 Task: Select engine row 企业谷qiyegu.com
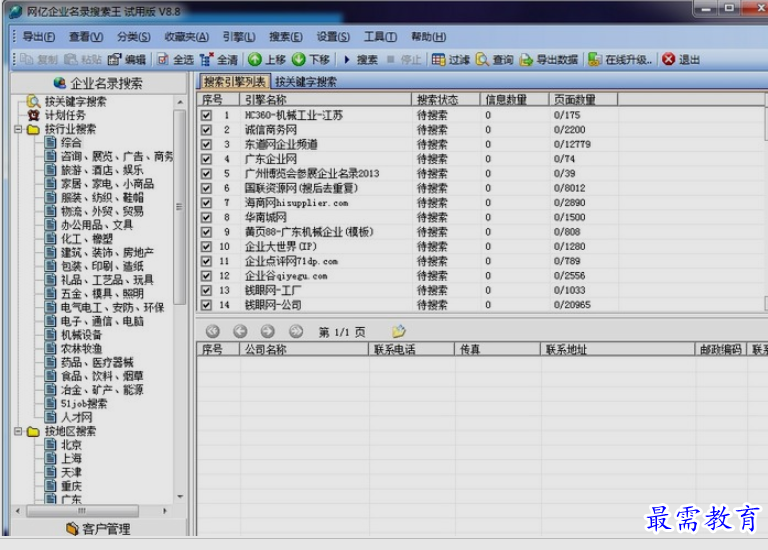(286, 276)
